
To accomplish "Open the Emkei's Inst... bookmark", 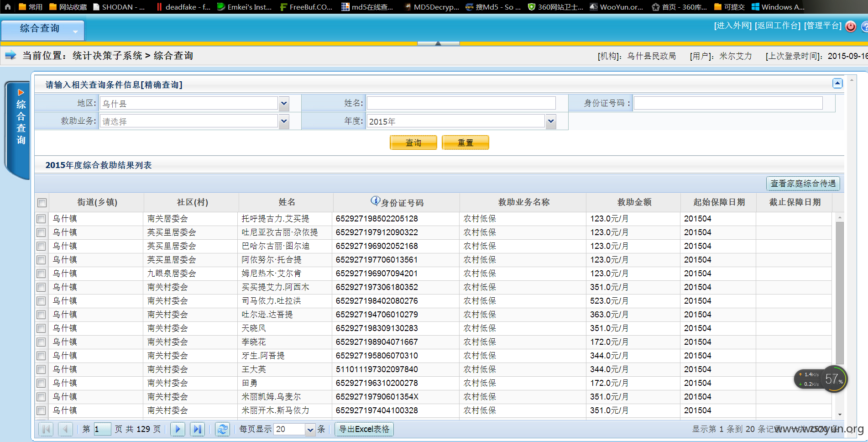I will pos(245,7).
